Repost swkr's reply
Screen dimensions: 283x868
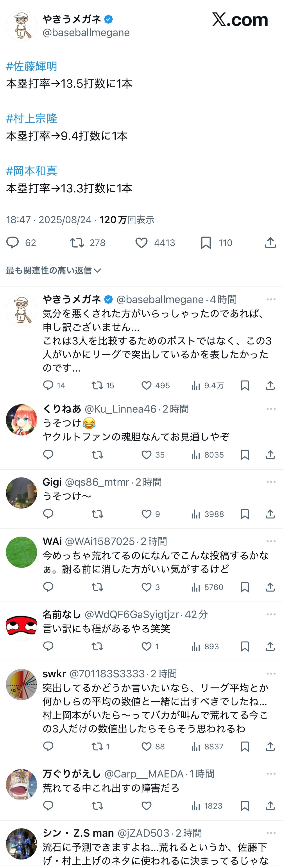97,746
